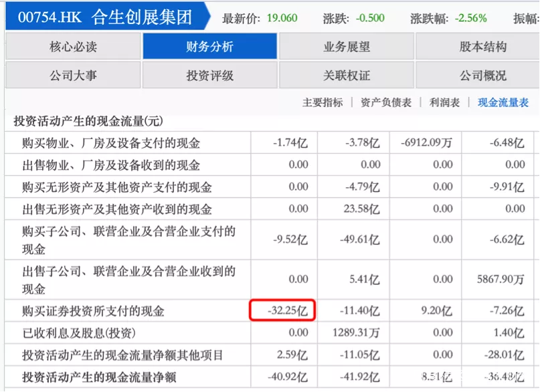Select the 财务分析 tab
The height and width of the screenshot is (392, 540).
209,46
